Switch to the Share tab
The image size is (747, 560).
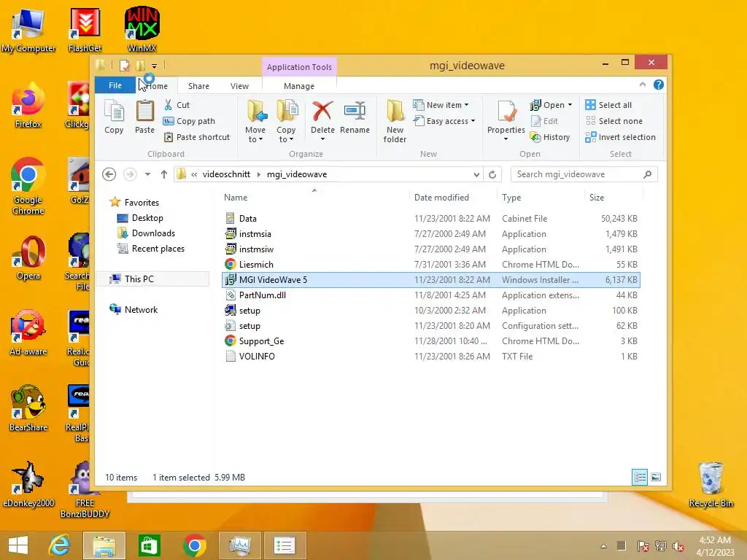(x=198, y=86)
